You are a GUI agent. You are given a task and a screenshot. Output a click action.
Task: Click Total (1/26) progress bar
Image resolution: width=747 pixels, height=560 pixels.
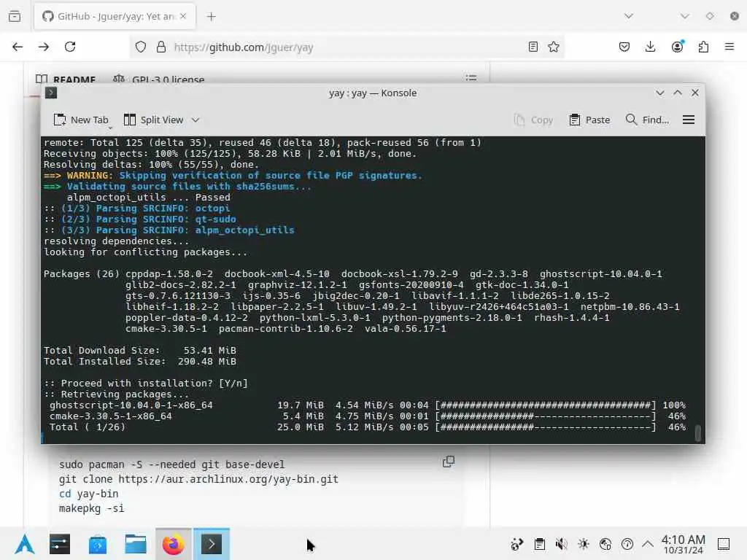(546, 427)
